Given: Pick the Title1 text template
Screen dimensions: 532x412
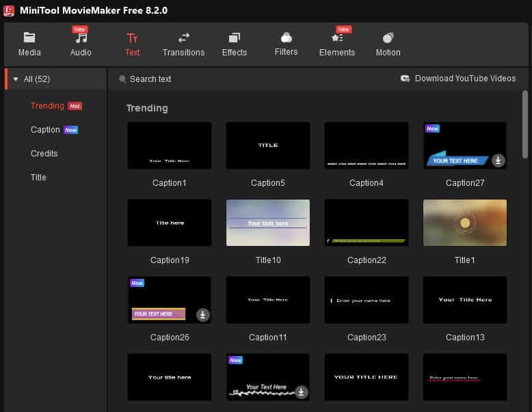Looking at the screenshot, I should (x=465, y=223).
